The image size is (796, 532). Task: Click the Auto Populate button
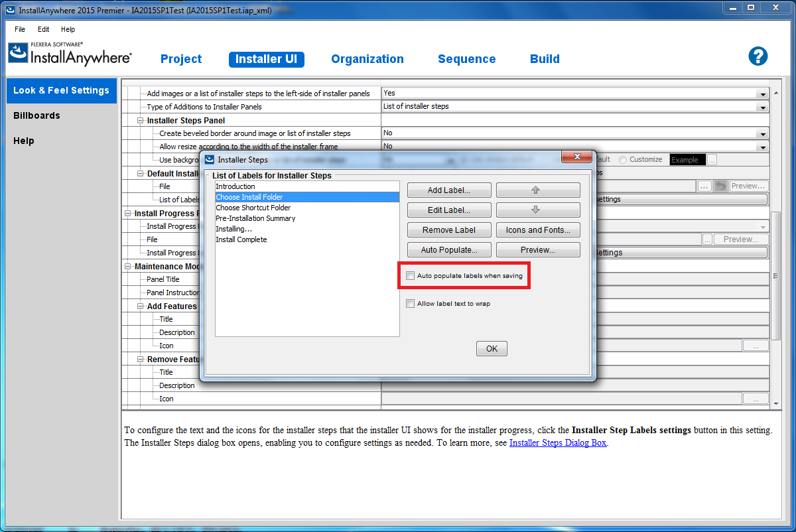(449, 250)
